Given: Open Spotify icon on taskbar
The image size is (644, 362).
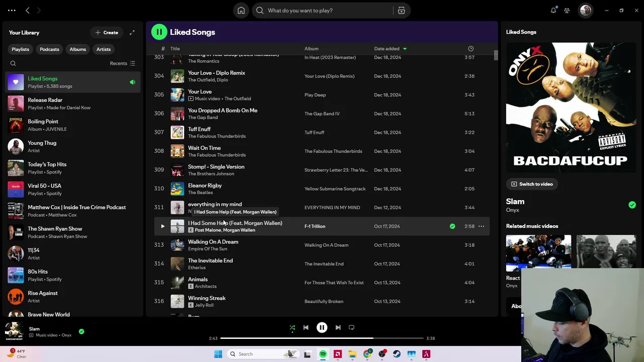Looking at the screenshot, I should click(323, 354).
